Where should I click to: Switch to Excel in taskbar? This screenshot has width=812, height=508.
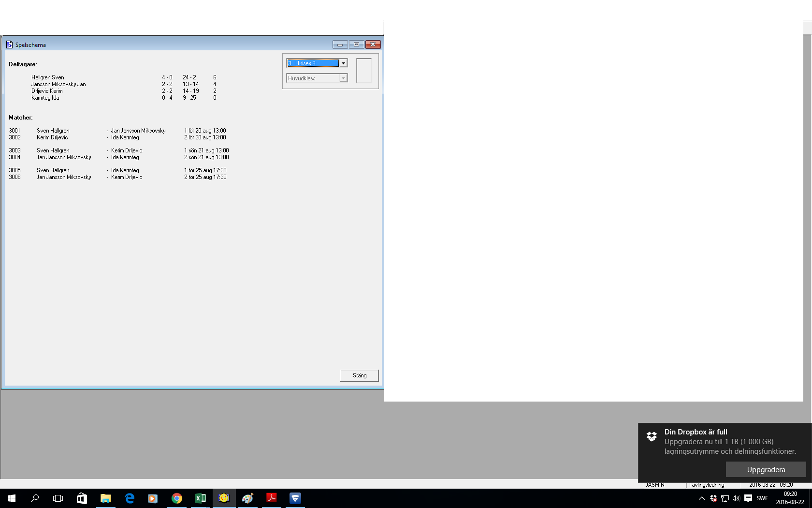(x=200, y=498)
